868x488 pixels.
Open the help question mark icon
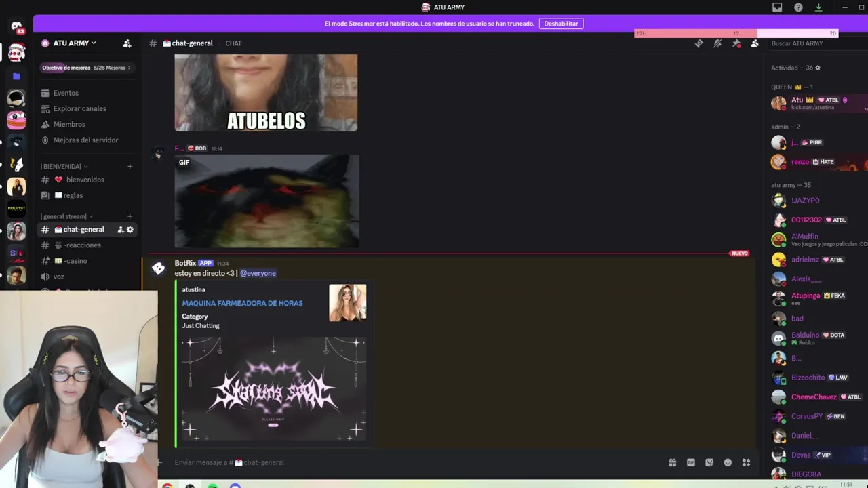[x=798, y=7]
